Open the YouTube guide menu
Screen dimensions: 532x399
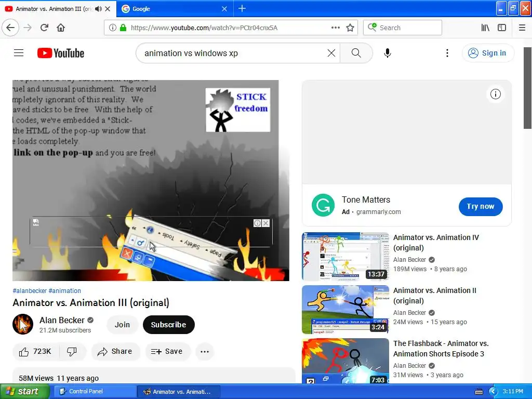tap(19, 53)
